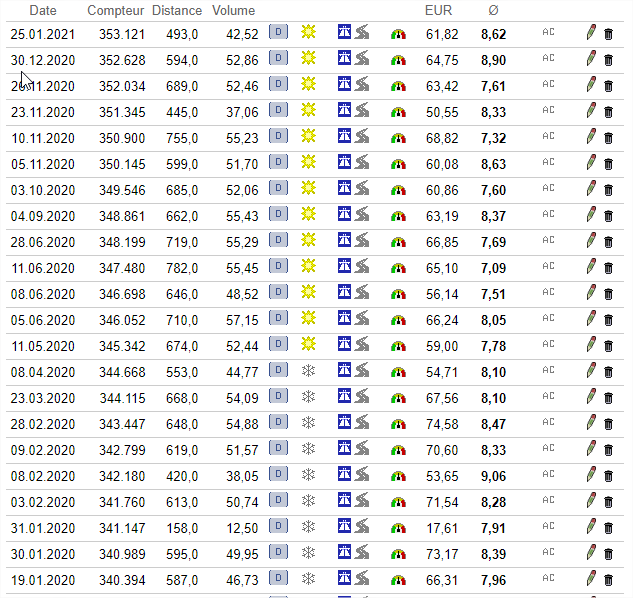The image size is (633, 598).
Task: Click the Date column header
Action: (43, 10)
